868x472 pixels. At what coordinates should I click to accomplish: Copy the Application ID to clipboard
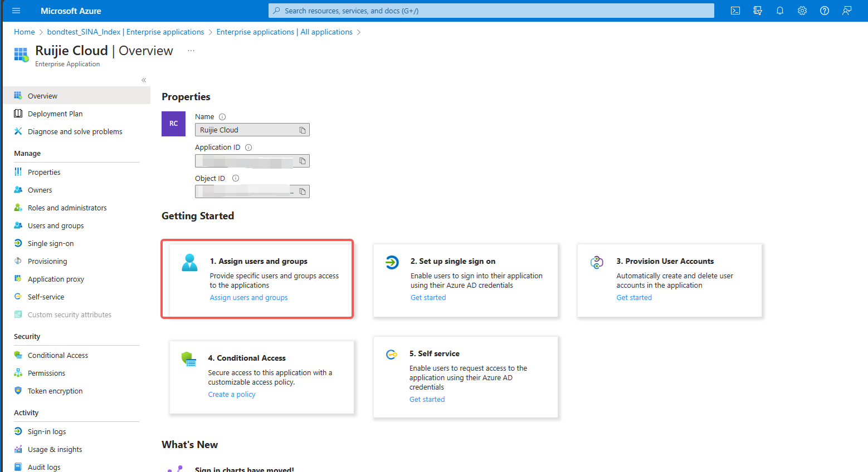[303, 161]
